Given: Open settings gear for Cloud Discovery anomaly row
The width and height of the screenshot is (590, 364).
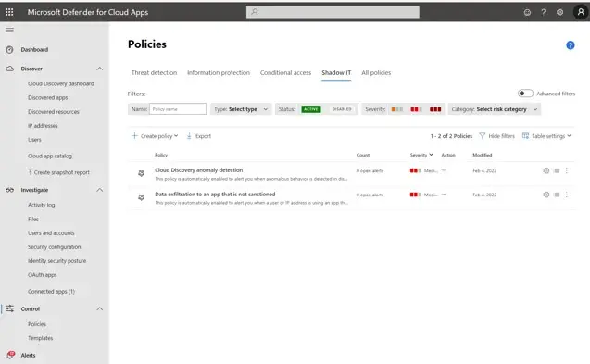Looking at the screenshot, I should tap(546, 170).
